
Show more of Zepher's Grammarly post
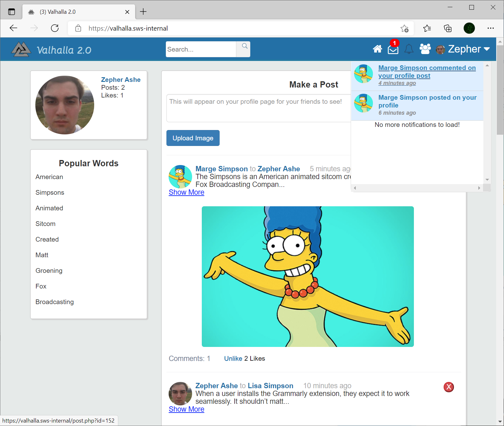(186, 409)
